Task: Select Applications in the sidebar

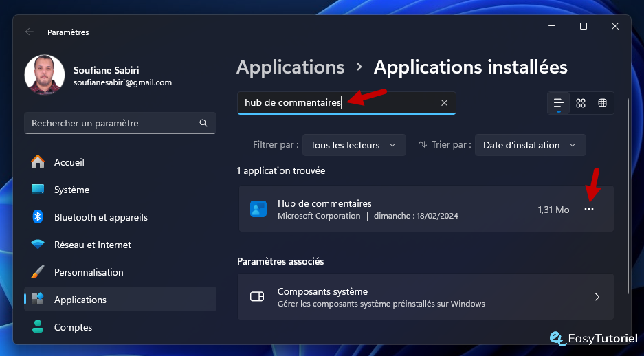Action: (x=120, y=300)
